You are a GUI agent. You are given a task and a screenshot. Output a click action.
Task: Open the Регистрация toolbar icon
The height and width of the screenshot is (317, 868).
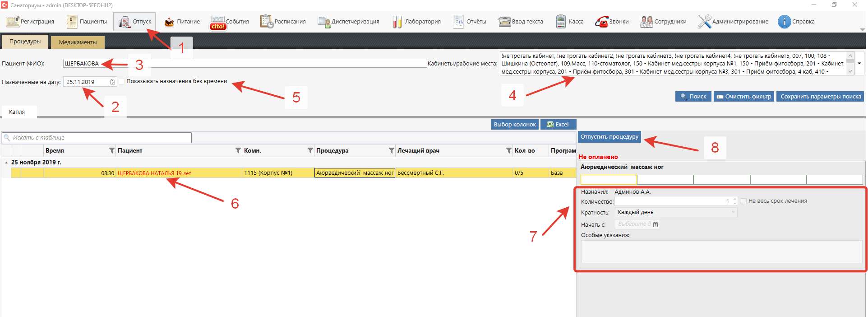coord(13,22)
